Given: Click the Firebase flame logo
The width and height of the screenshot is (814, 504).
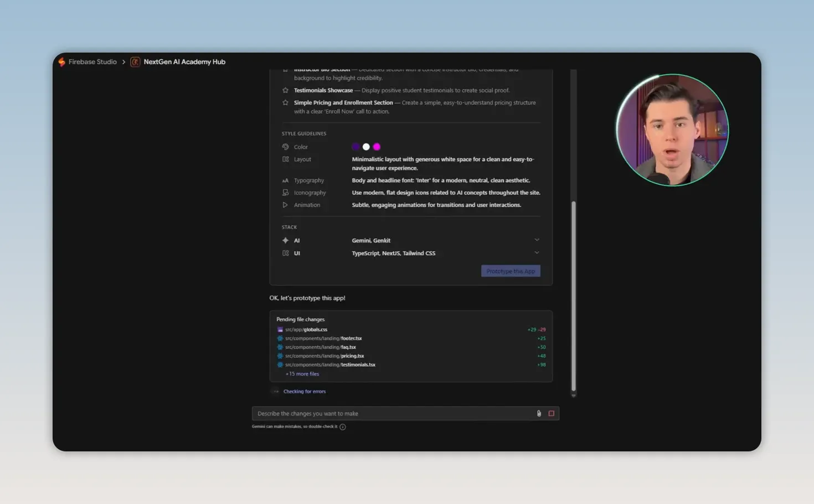Looking at the screenshot, I should [x=62, y=62].
